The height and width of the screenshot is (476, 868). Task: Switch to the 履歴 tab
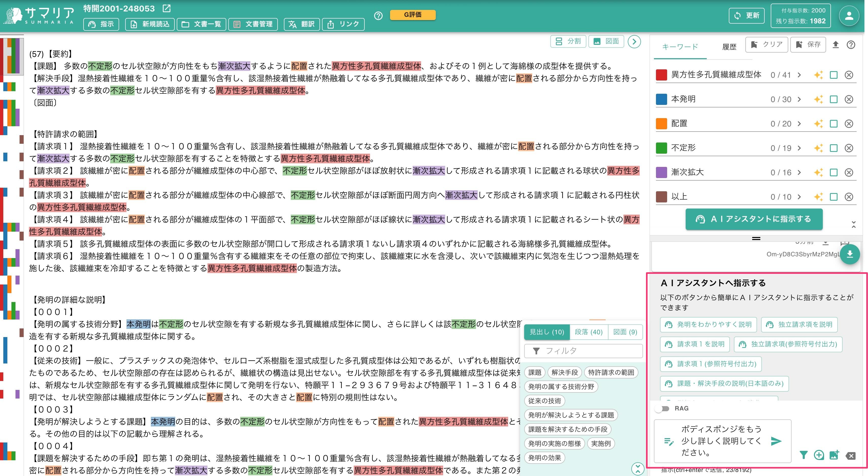pyautogui.click(x=729, y=46)
